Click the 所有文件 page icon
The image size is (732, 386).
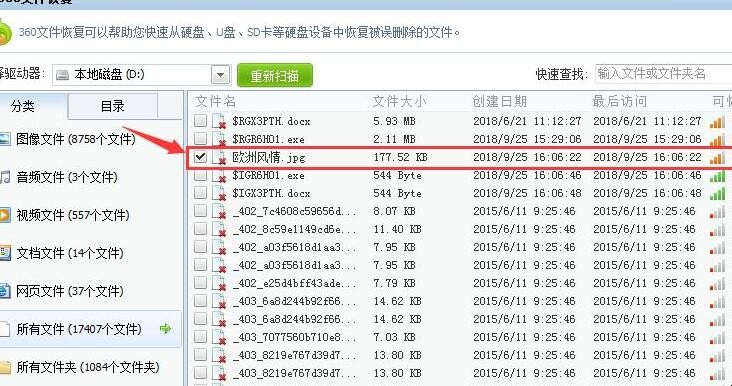click(x=4, y=329)
